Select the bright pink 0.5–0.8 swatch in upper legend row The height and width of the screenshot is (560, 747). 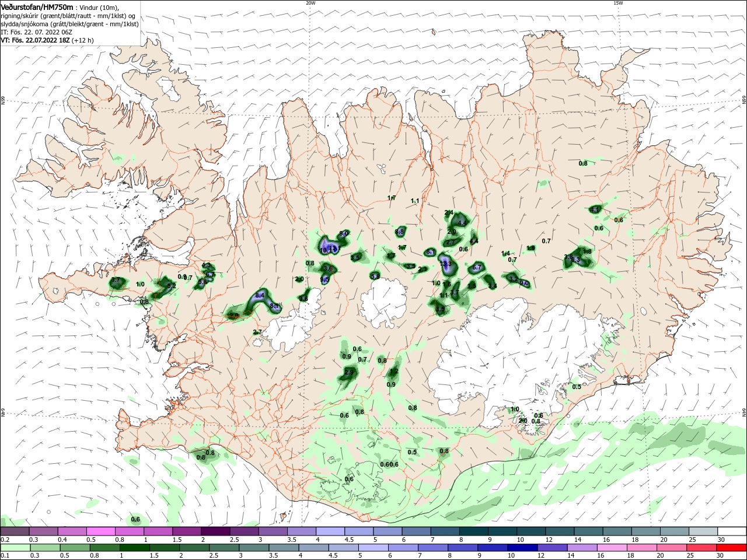point(100,531)
